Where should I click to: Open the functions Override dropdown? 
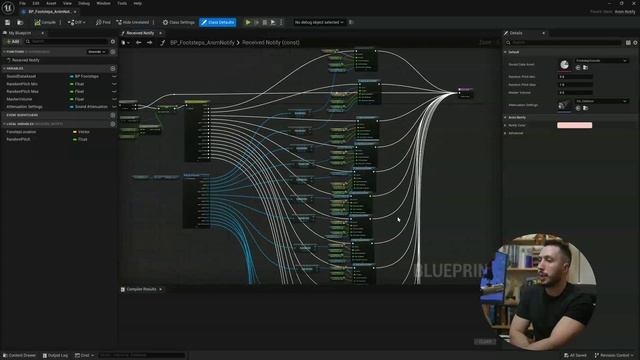pos(97,52)
